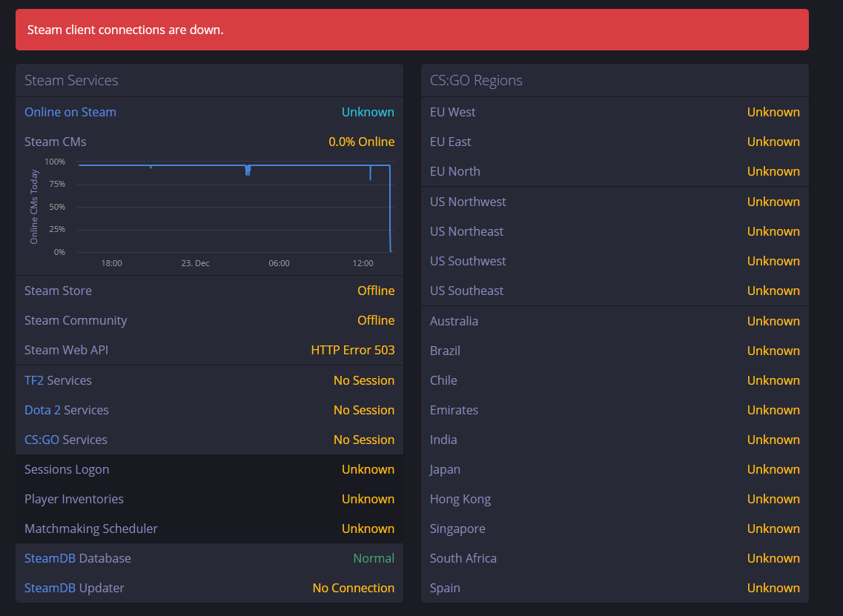This screenshot has width=843, height=616.
Task: Click the Steam Store Offline status
Action: pos(376,291)
